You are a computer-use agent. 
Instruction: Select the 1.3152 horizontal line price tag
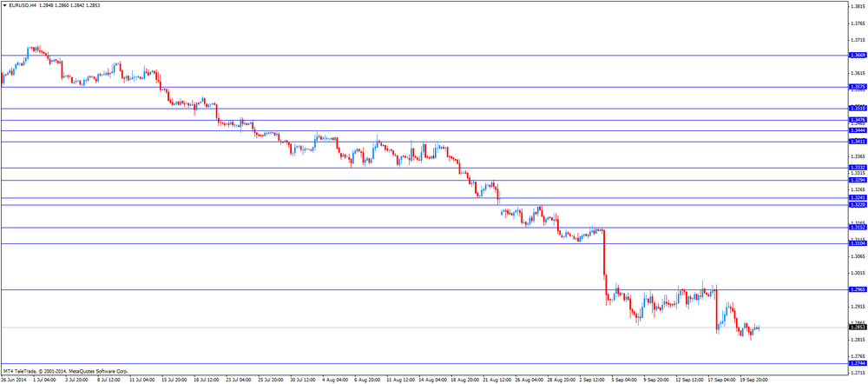click(x=858, y=228)
